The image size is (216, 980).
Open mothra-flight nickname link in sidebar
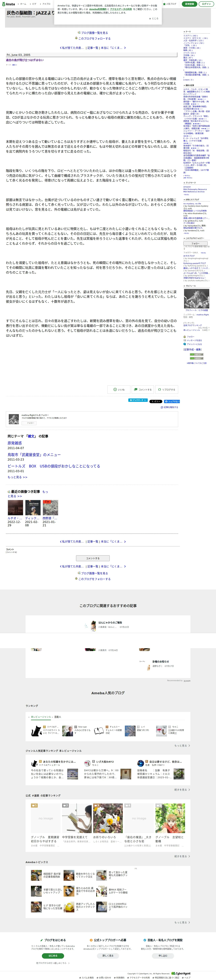(203, 315)
